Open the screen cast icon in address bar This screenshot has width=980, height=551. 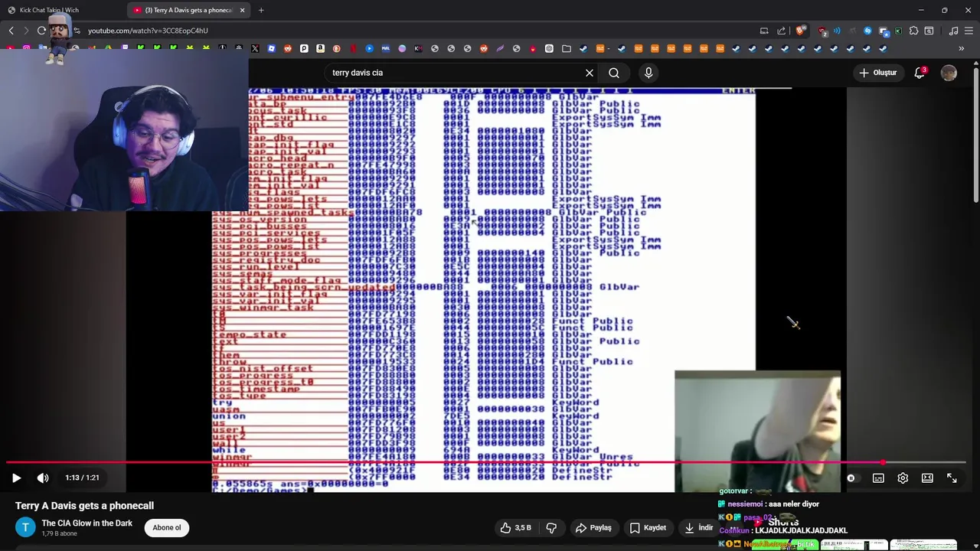click(x=764, y=31)
